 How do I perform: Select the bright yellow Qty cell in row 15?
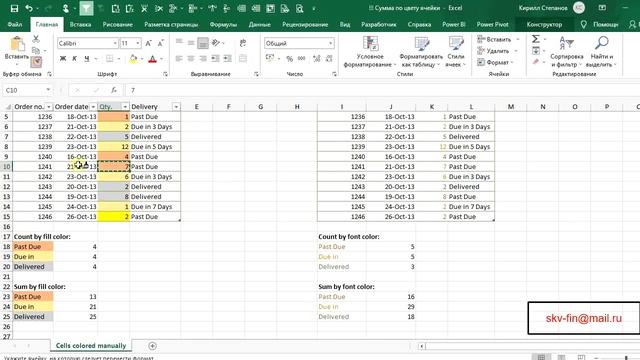pos(113,217)
